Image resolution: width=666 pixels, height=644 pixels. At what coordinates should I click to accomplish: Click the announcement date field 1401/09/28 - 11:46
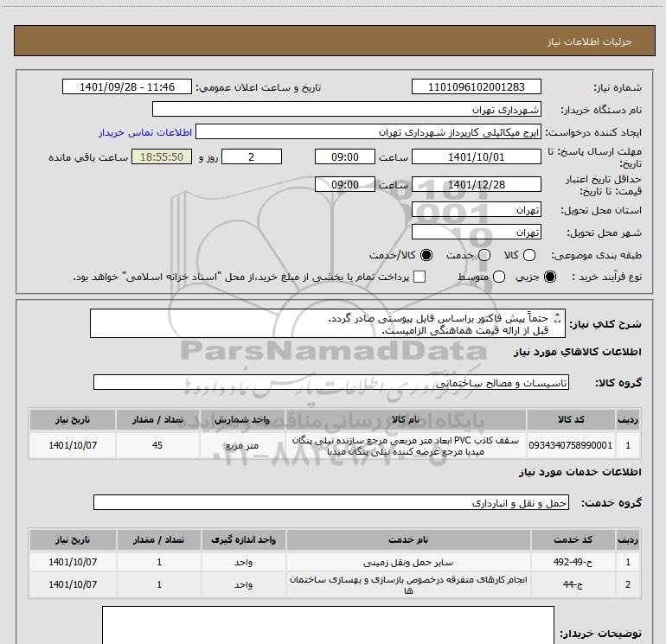coord(127,86)
